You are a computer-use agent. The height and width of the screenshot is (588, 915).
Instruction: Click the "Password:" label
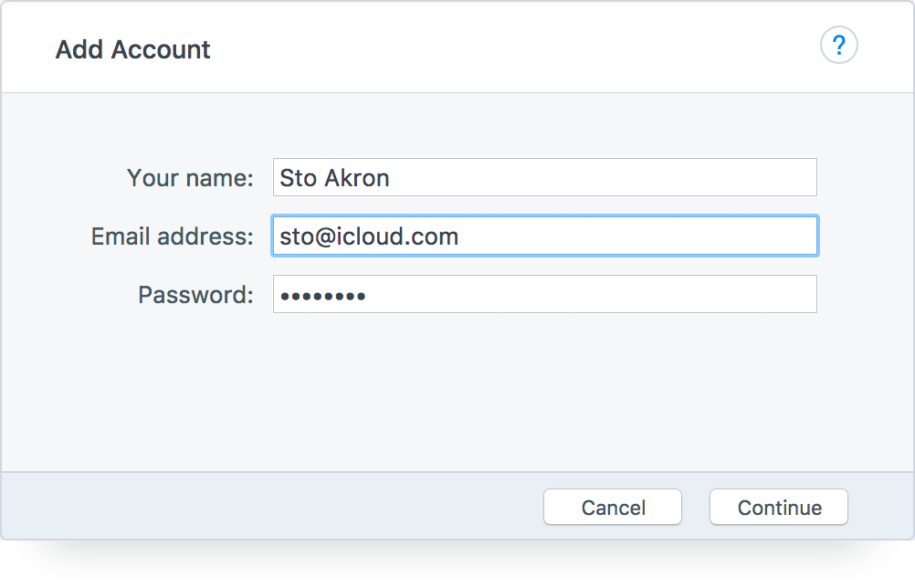pos(195,295)
